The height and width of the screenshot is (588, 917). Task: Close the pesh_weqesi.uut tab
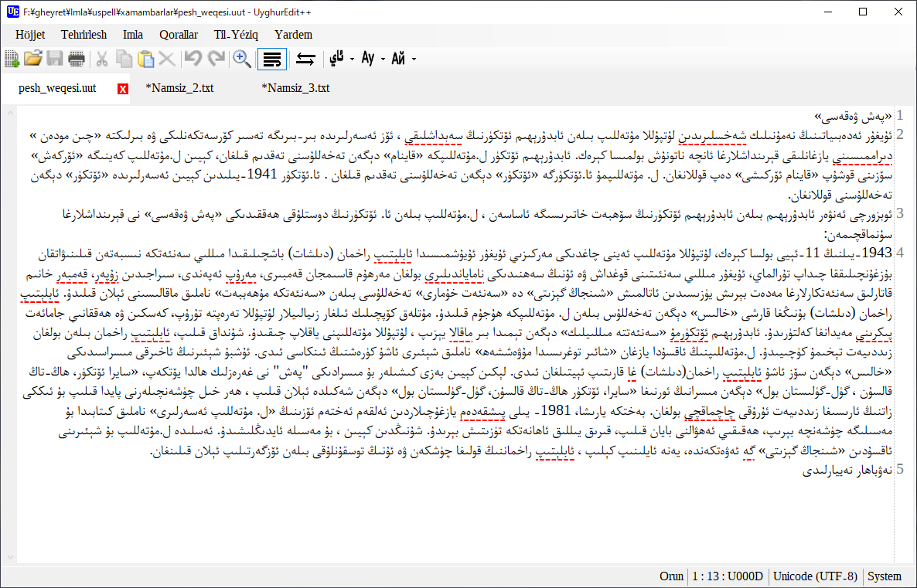[122, 89]
